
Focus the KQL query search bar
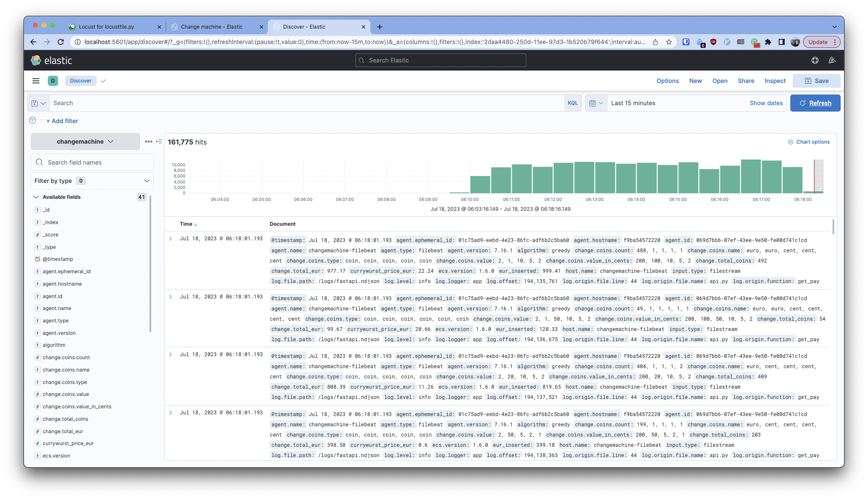click(x=307, y=103)
